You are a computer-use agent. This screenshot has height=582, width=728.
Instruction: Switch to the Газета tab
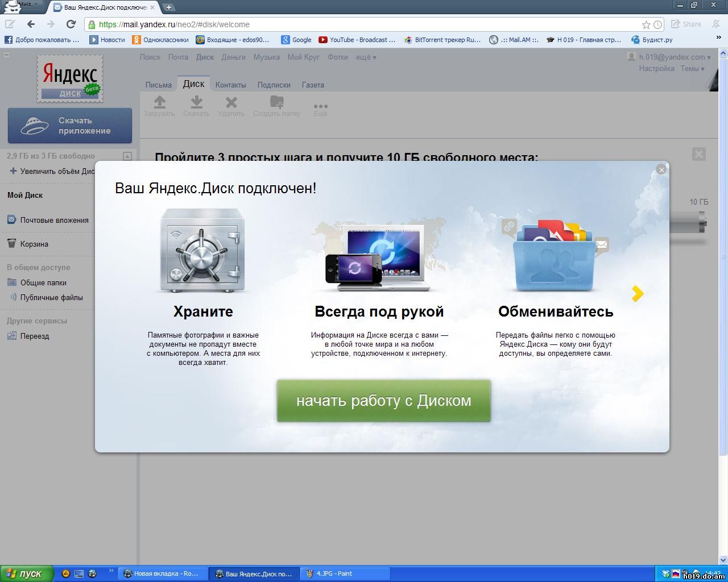pos(313,85)
